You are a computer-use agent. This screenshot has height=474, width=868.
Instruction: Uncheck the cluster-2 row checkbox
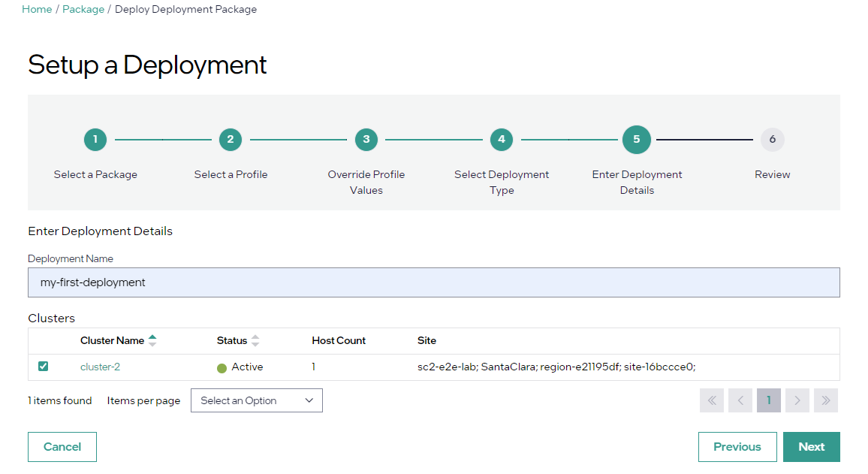[44, 367]
